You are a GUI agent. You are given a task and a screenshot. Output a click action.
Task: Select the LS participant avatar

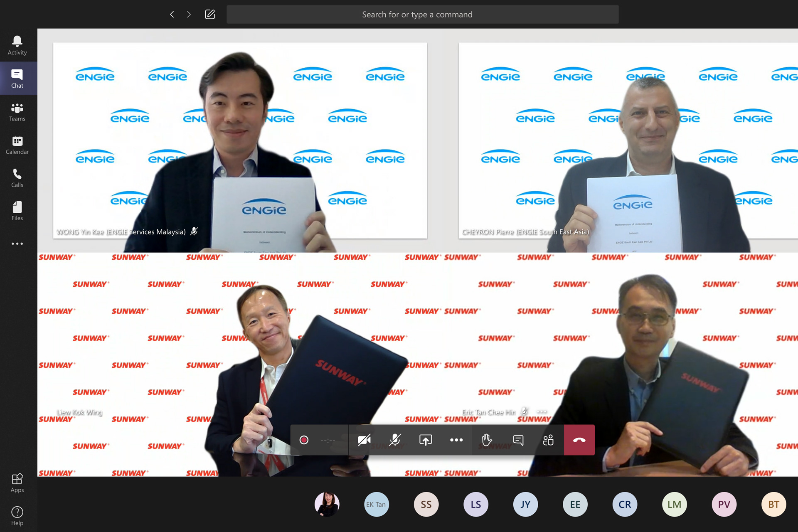click(475, 504)
